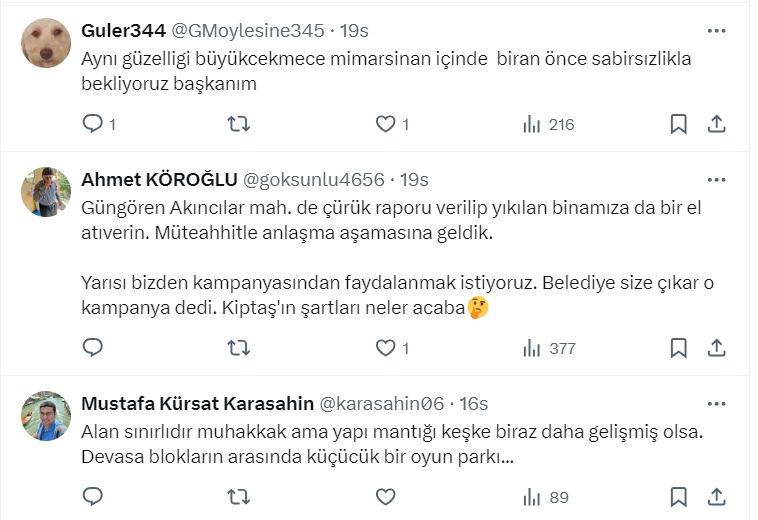Viewport: 758px width, 520px height.
Task: Bookmark Guler344's tweet
Action: [x=678, y=124]
